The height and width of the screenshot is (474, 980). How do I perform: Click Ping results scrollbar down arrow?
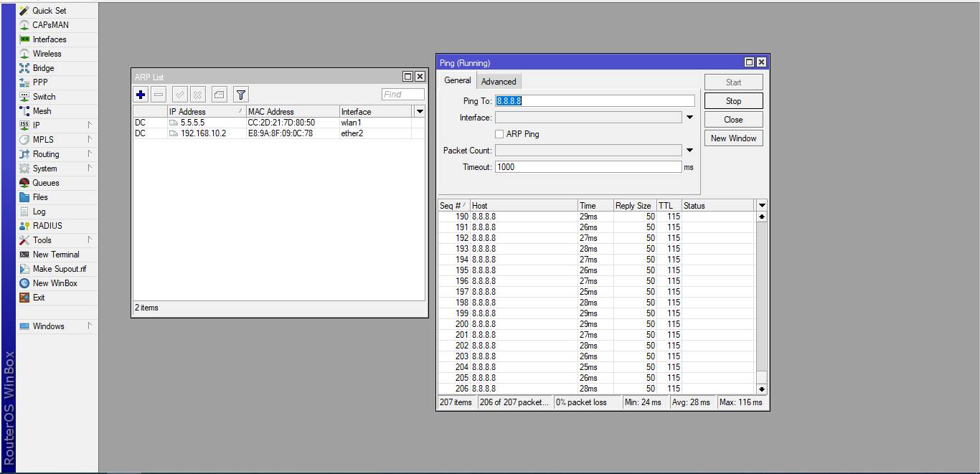coord(762,389)
